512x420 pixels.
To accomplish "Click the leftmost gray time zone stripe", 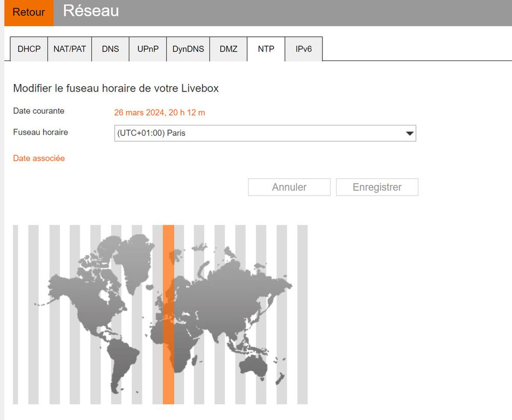I will pyautogui.click(x=15, y=314).
